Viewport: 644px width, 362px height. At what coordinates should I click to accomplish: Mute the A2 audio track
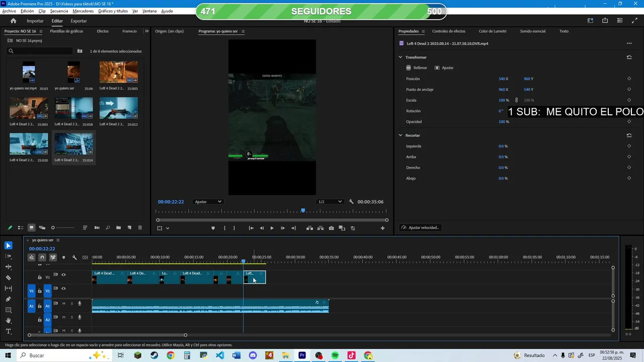click(63, 317)
